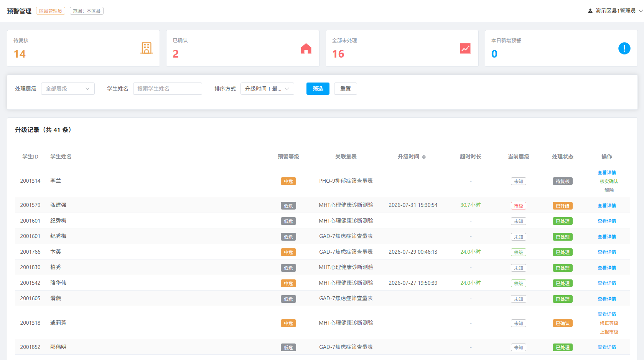Screen dimensions: 644x360
Task: Click the blue 筛选 button
Action: coord(318,89)
